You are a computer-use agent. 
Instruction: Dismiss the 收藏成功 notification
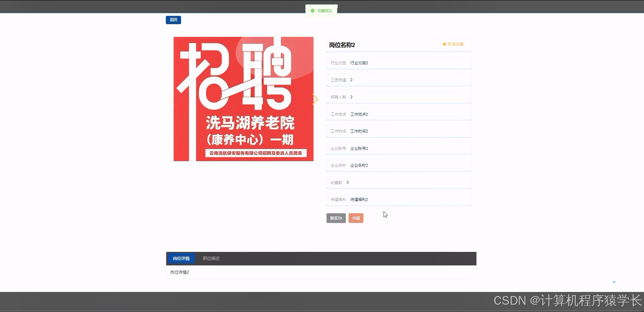pyautogui.click(x=321, y=10)
